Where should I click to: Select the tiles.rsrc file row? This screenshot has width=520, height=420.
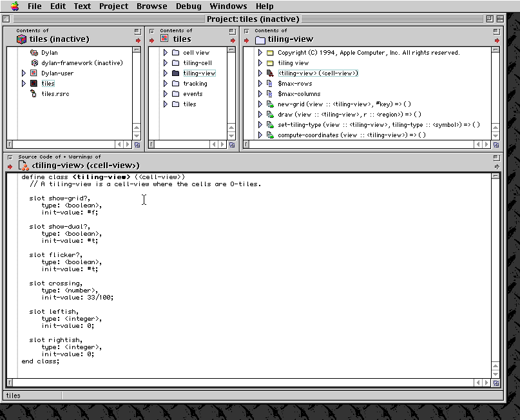pos(55,94)
